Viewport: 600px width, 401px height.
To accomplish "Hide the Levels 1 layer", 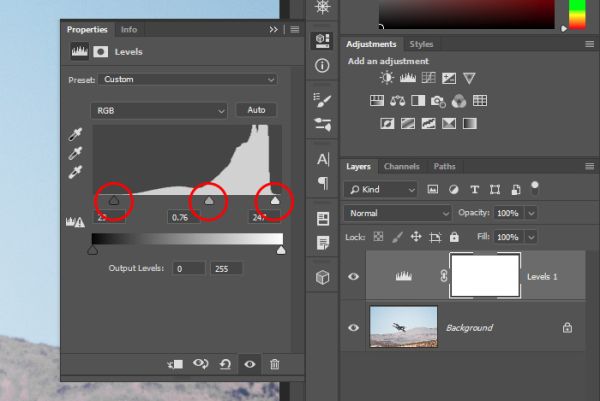I will click(x=353, y=276).
